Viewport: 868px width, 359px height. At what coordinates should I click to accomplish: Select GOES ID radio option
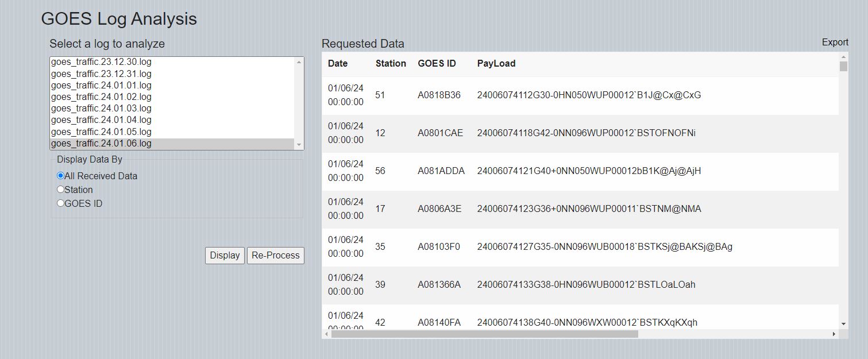click(60, 203)
